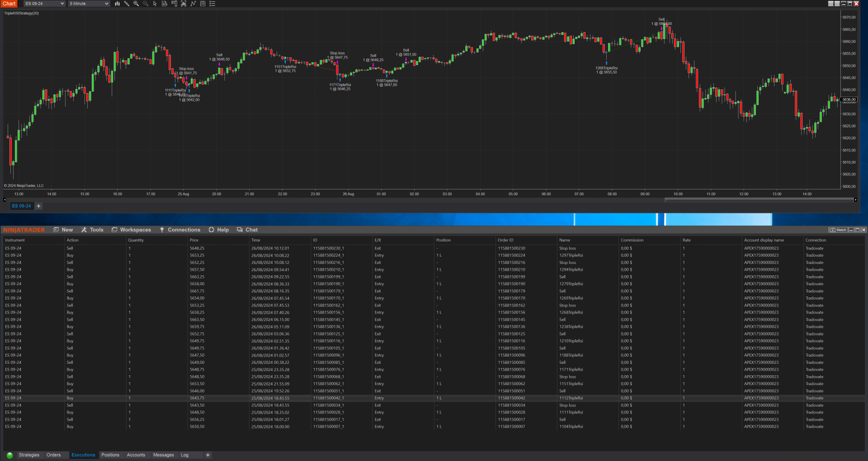Activate the zoom out magnifier
This screenshot has width=868, height=461.
pos(146,4)
